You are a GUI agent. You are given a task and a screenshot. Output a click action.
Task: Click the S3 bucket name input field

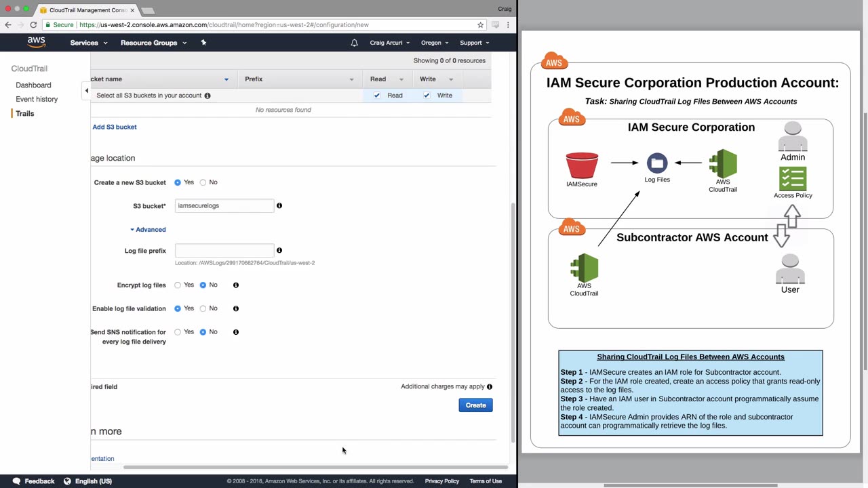224,206
